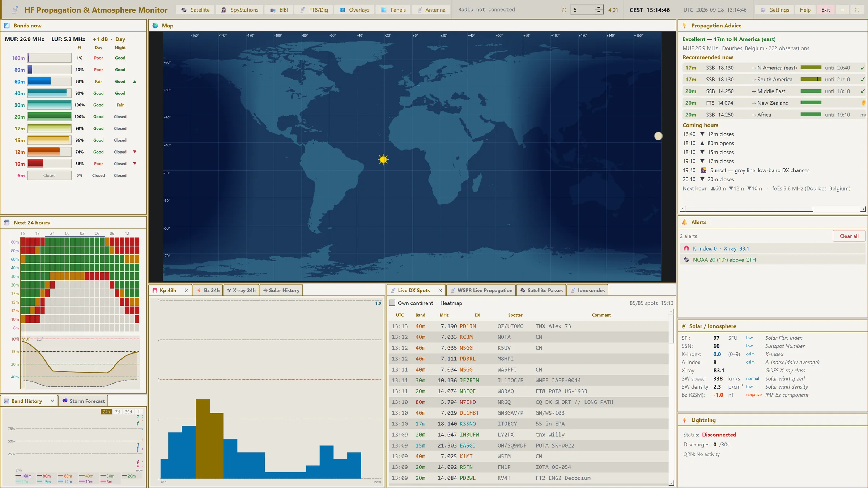Close the Live DX Spots tab
The height and width of the screenshot is (488, 868).
click(x=440, y=290)
